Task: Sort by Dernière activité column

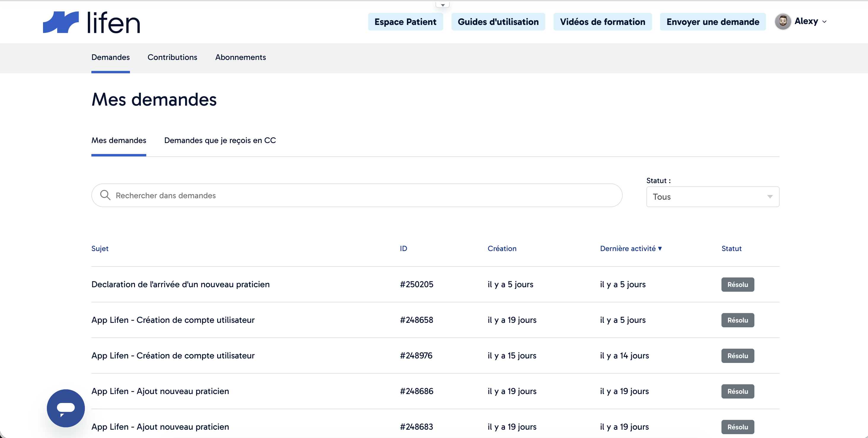Action: (x=631, y=248)
